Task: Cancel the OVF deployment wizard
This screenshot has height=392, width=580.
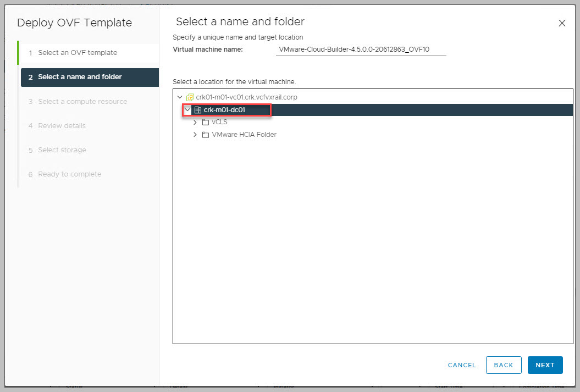Action: coord(462,366)
